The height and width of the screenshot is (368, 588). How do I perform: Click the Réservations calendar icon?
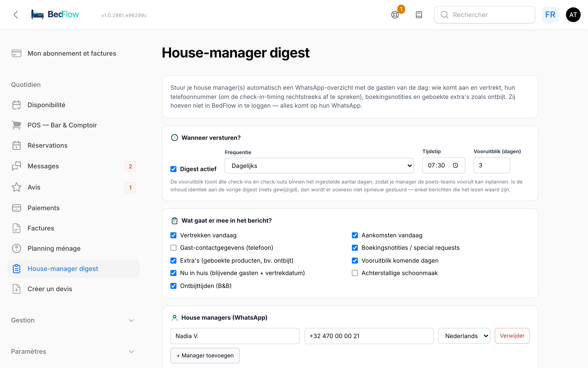coord(17,145)
